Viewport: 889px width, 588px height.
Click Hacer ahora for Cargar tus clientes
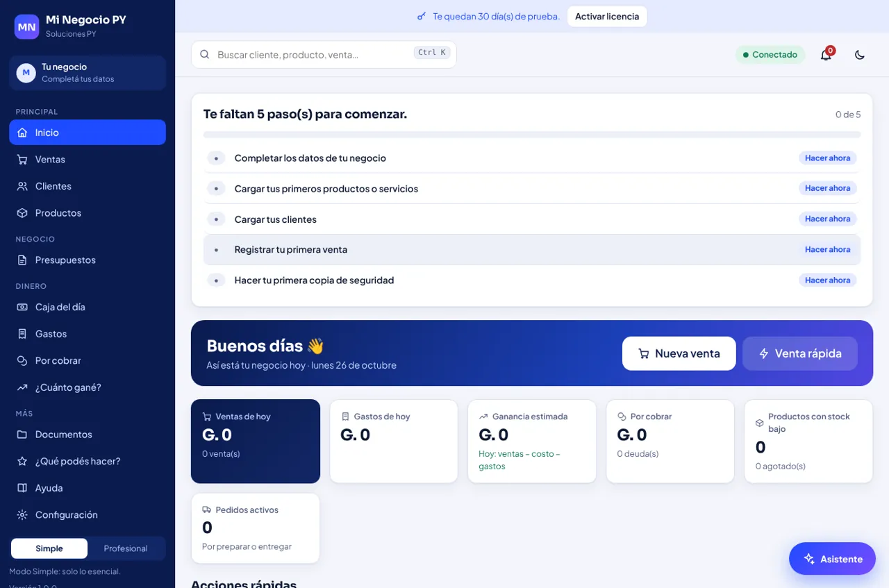click(827, 219)
